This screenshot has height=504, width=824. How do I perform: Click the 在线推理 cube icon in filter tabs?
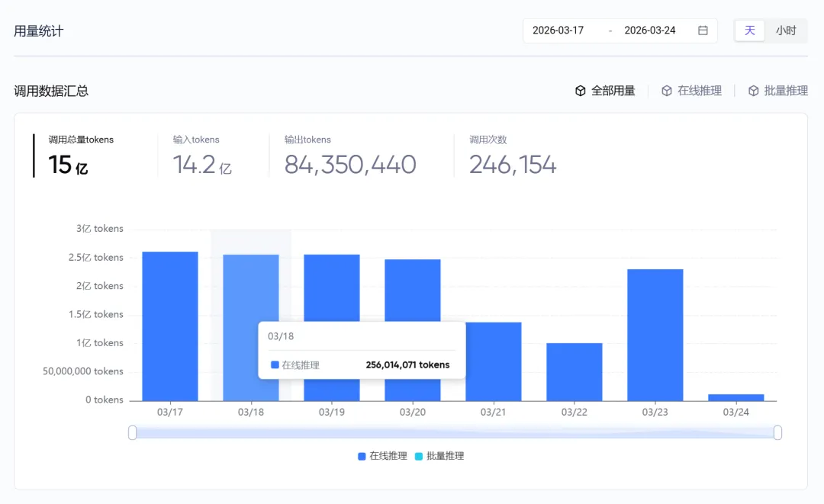click(666, 91)
